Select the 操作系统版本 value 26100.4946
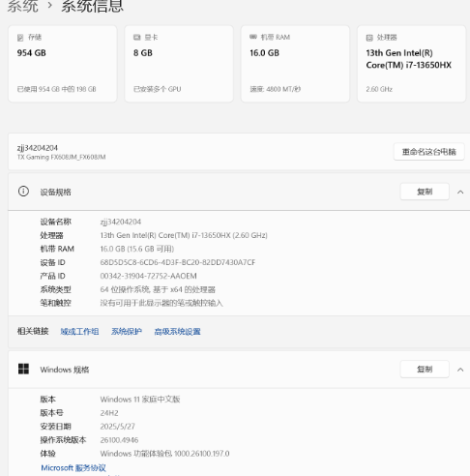Image resolution: width=470 pixels, height=476 pixels. point(119,440)
